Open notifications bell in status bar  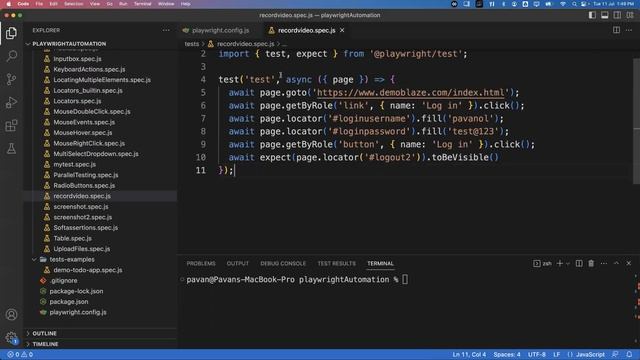(x=629, y=355)
